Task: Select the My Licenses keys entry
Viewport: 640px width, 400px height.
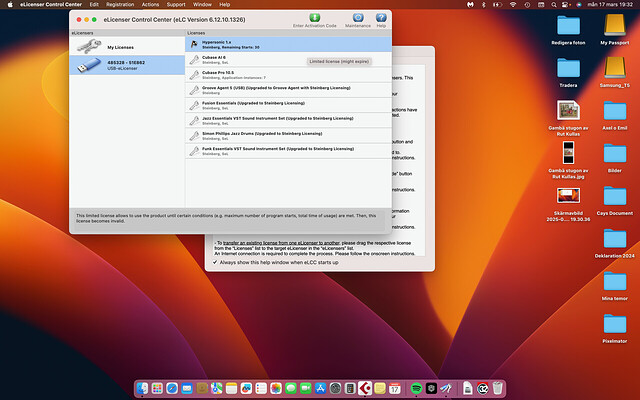Action: click(127, 47)
